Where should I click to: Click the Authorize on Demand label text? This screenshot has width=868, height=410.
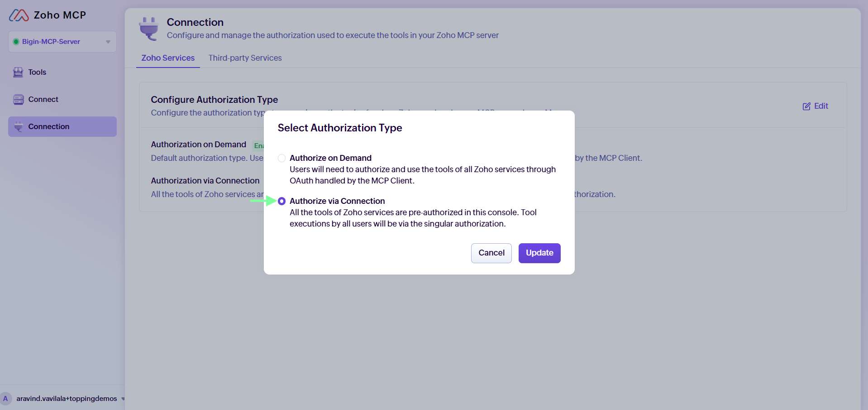coord(330,158)
